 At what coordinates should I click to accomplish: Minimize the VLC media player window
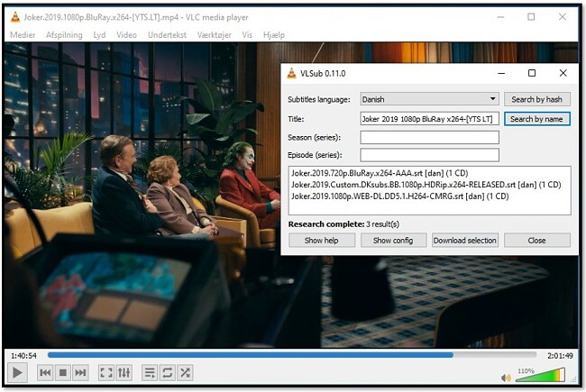[500, 17]
